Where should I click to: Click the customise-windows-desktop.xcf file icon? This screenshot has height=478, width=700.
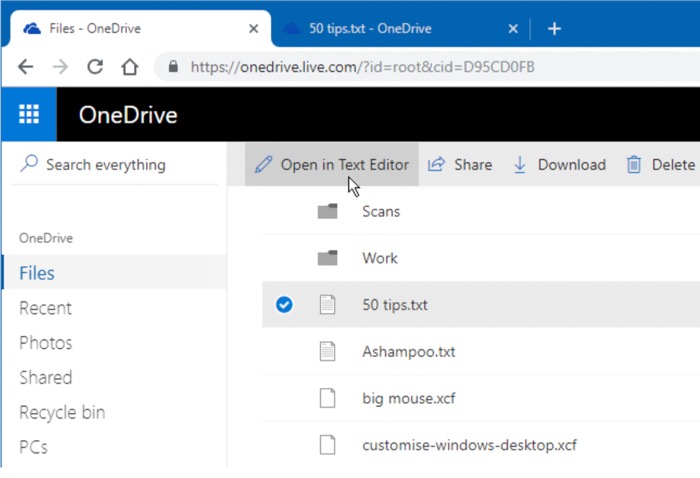(x=327, y=445)
